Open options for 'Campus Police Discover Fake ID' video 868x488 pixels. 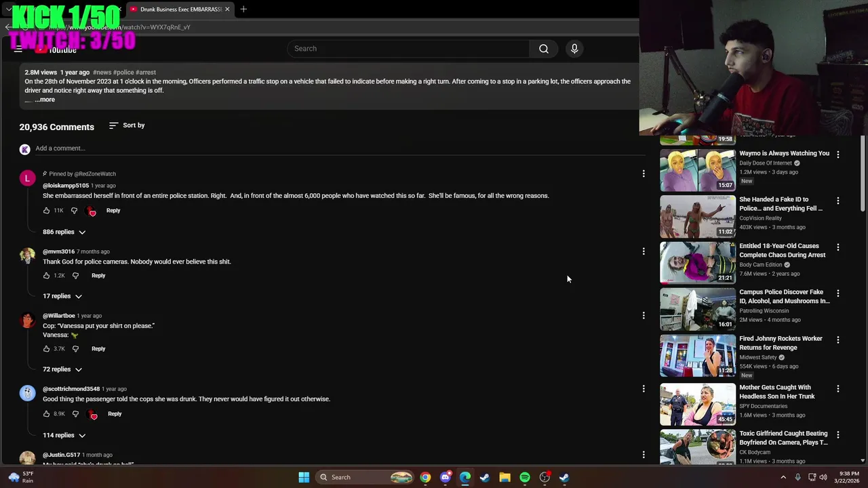tap(838, 293)
